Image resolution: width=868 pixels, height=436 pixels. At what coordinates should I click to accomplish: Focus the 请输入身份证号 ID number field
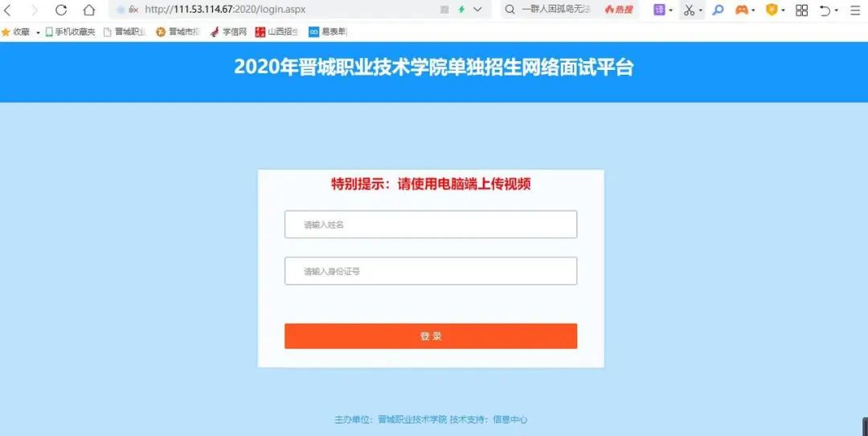(x=431, y=271)
